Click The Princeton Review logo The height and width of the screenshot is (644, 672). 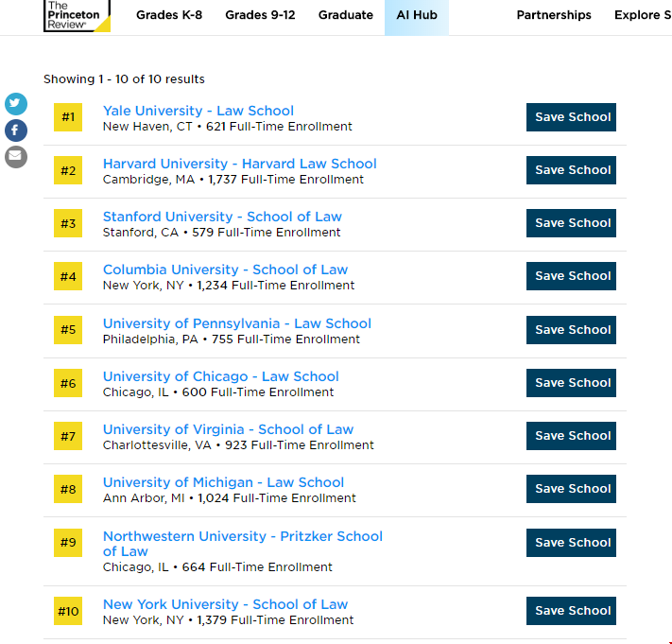tap(77, 15)
